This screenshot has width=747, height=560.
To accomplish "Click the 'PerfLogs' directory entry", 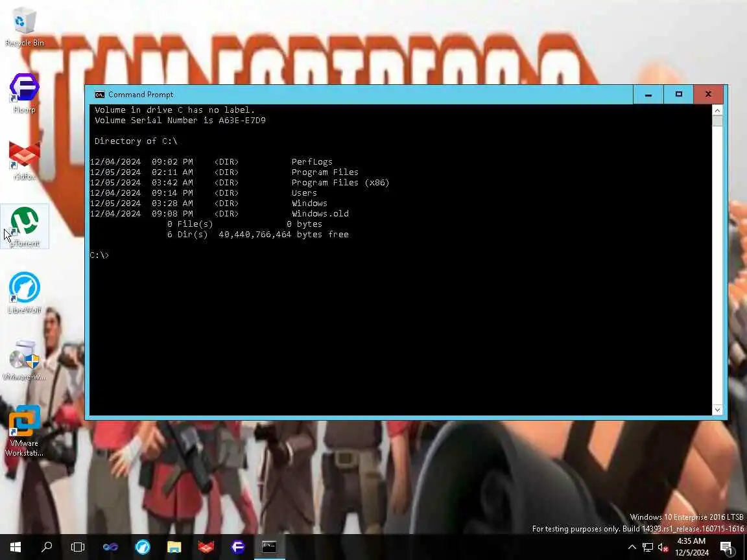I will (312, 162).
